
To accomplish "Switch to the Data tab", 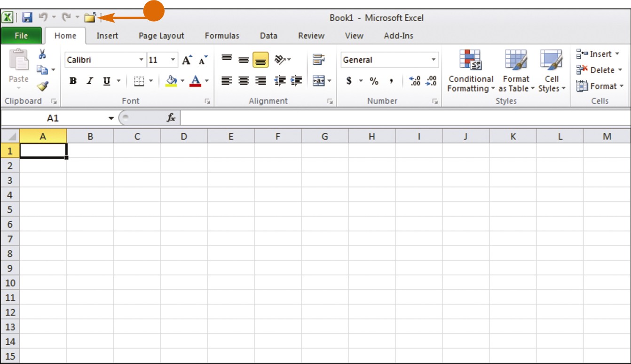I will (268, 36).
